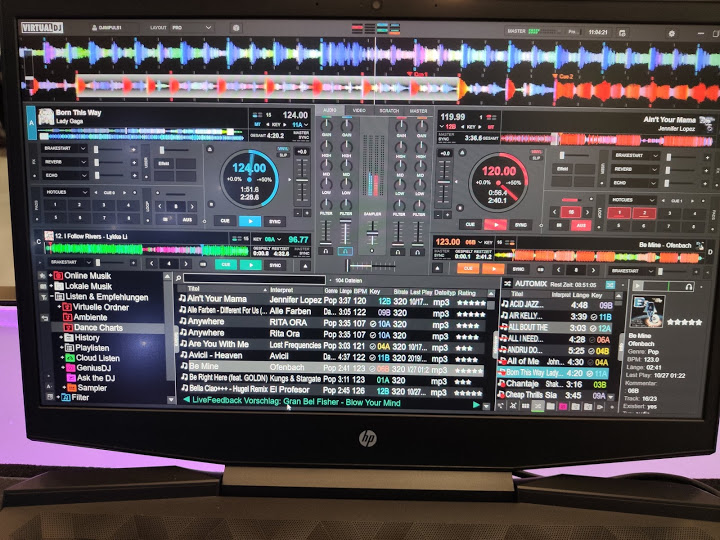Screen dimensions: 720x540
Task: Click SYNC button on deck B
Action: tap(520, 225)
